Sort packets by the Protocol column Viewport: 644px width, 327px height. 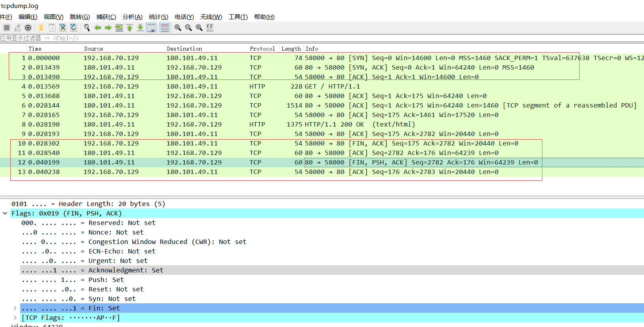pyautogui.click(x=264, y=49)
